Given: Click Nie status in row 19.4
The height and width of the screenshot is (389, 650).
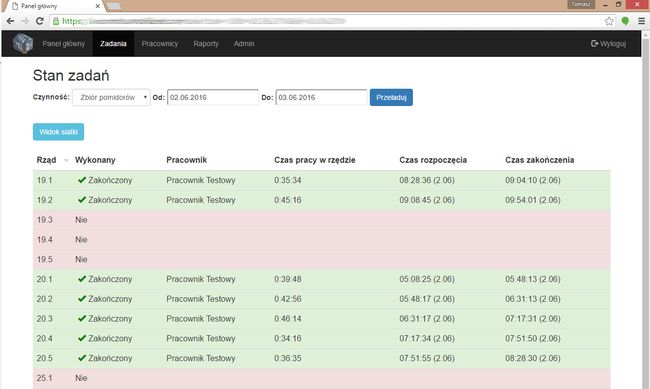Looking at the screenshot, I should coord(81,239).
